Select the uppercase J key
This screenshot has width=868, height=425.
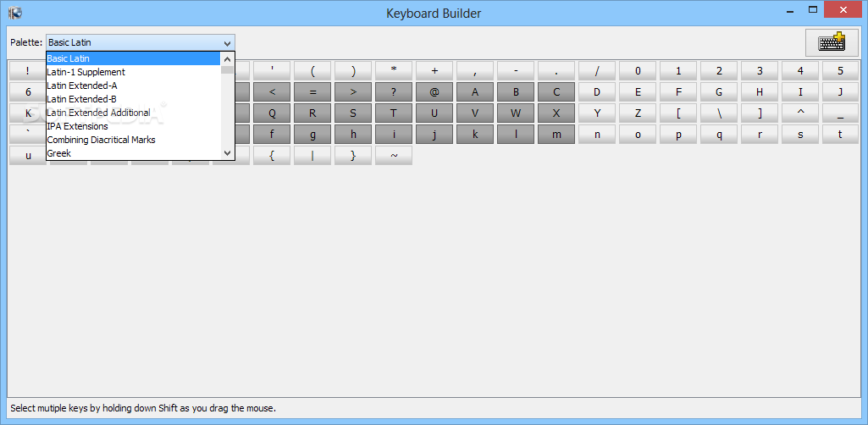[840, 92]
